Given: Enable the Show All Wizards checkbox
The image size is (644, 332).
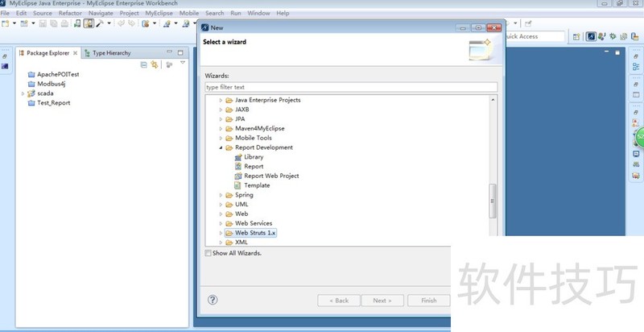Looking at the screenshot, I should point(208,253).
